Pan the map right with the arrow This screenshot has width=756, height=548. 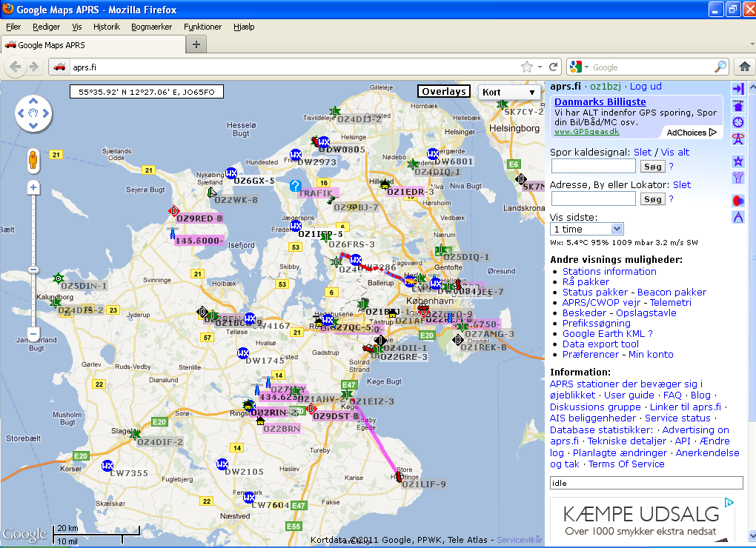[x=46, y=113]
